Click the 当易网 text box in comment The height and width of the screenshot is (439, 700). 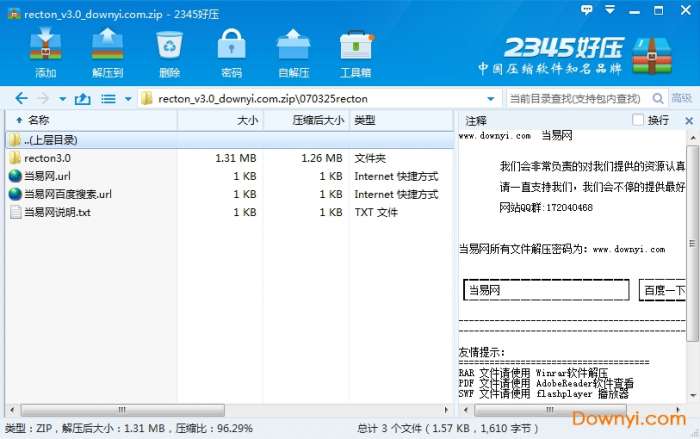pos(546,290)
